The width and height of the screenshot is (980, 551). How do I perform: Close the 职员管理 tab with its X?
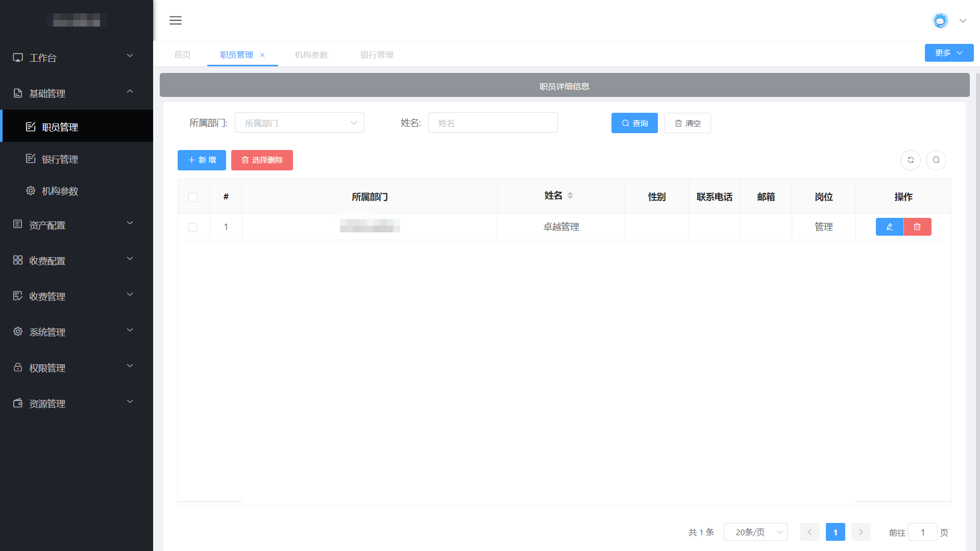click(x=262, y=55)
